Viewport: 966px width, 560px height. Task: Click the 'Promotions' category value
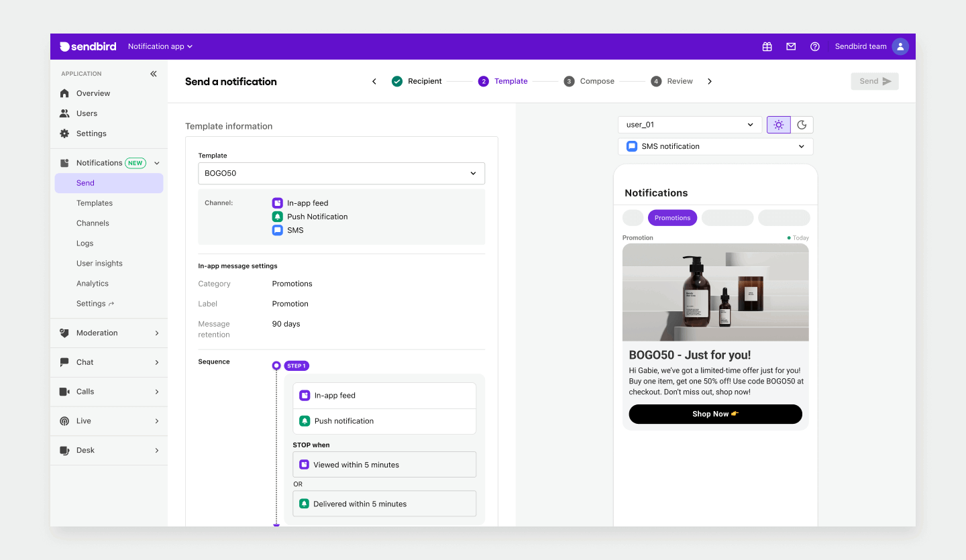[292, 284]
